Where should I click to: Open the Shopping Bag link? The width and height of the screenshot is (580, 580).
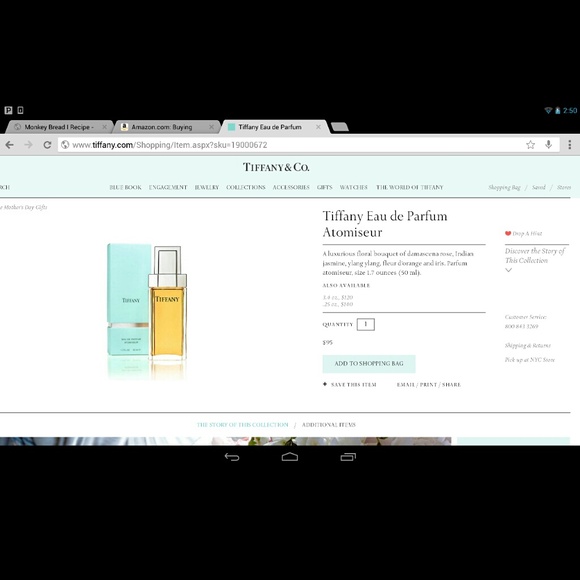pyautogui.click(x=504, y=188)
